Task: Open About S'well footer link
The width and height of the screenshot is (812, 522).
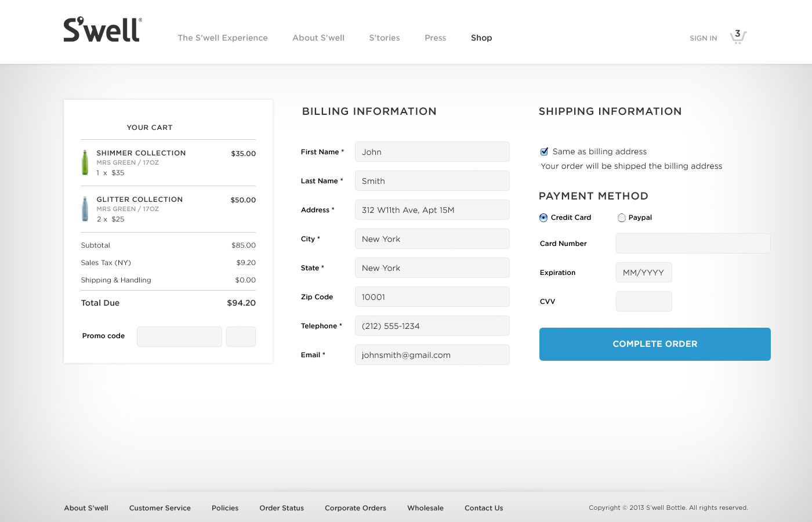Action: [x=86, y=508]
